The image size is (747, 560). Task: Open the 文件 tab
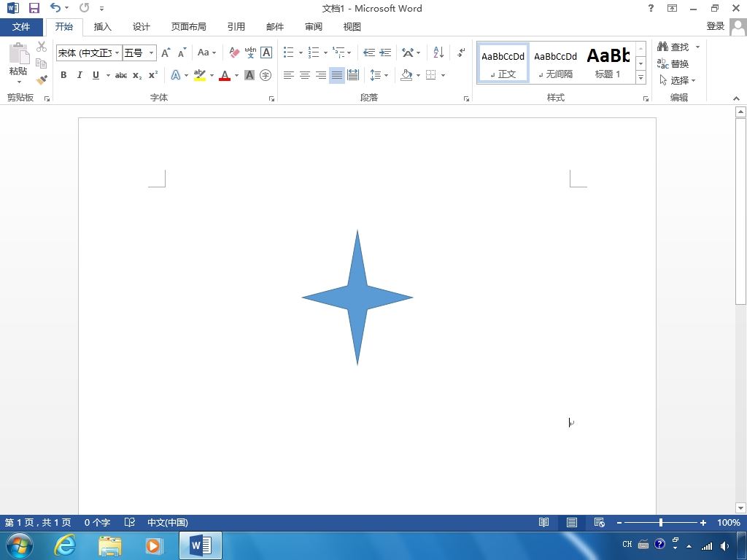(x=21, y=27)
